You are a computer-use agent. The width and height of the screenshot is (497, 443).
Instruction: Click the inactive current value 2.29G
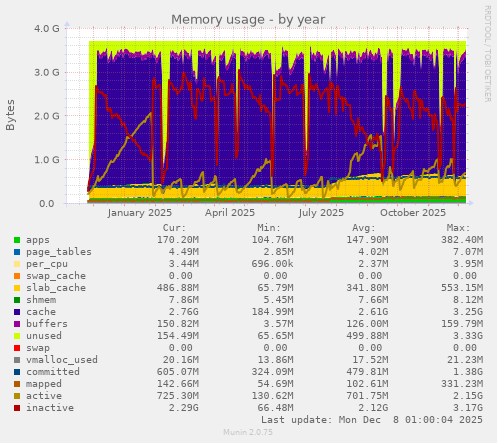click(184, 408)
